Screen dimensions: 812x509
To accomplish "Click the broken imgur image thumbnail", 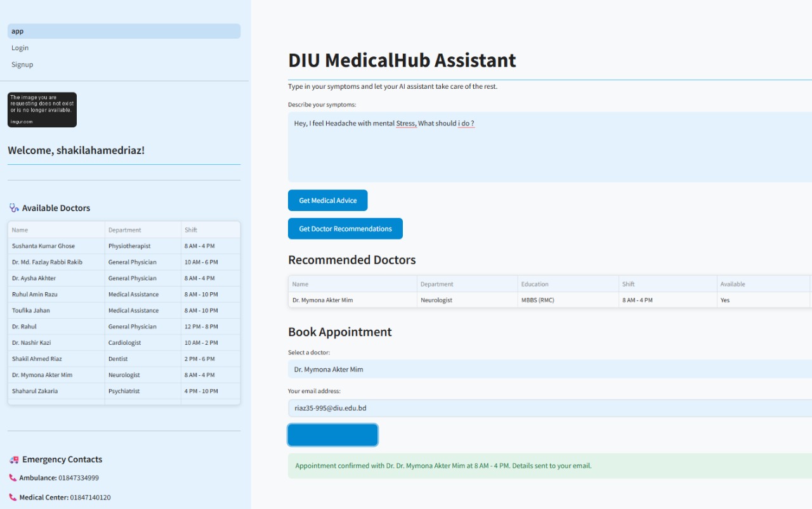I will point(42,110).
